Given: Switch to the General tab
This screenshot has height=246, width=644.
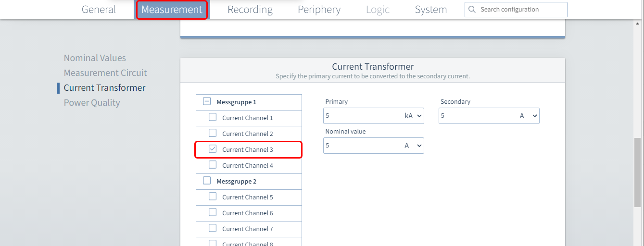Looking at the screenshot, I should (x=99, y=10).
